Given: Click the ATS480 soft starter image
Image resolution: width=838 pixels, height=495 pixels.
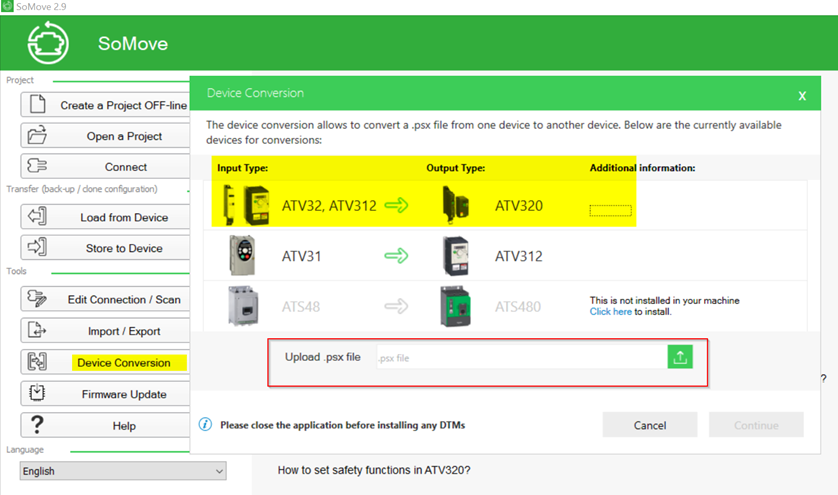Looking at the screenshot, I should tap(455, 306).
